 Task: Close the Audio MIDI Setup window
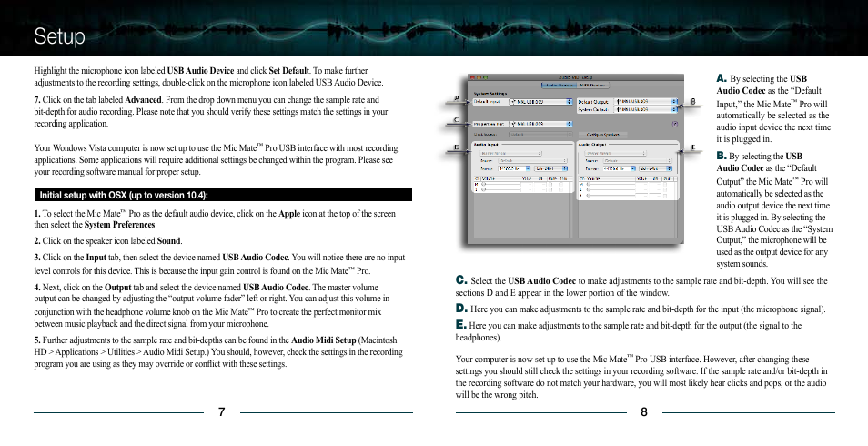(x=472, y=77)
